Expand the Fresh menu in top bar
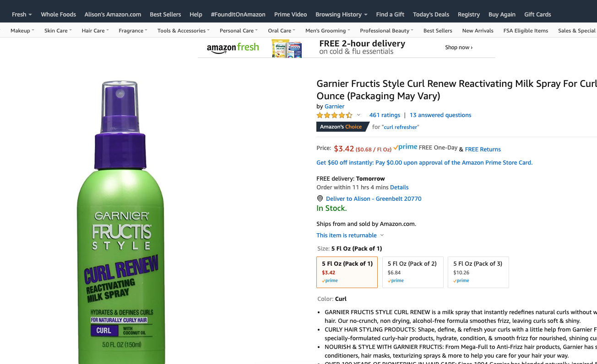This screenshot has height=364, width=597. point(22,14)
